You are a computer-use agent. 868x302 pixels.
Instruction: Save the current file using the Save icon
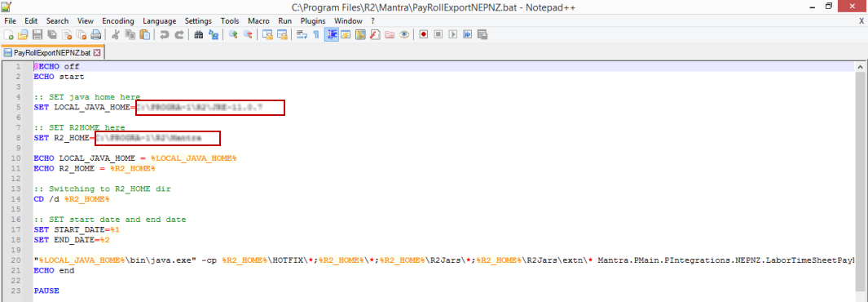37,35
